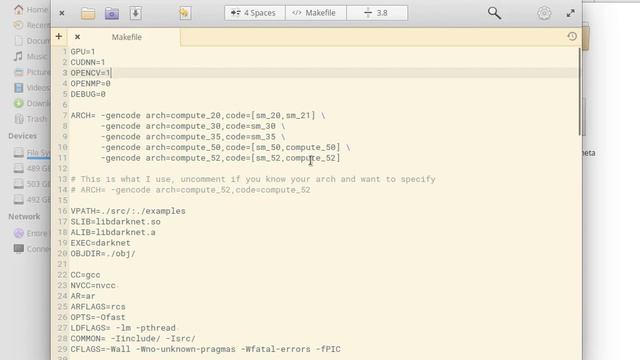This screenshot has width=640, height=360.
Task: Click the SLIB=libdarknet.so line
Action: [x=116, y=222]
